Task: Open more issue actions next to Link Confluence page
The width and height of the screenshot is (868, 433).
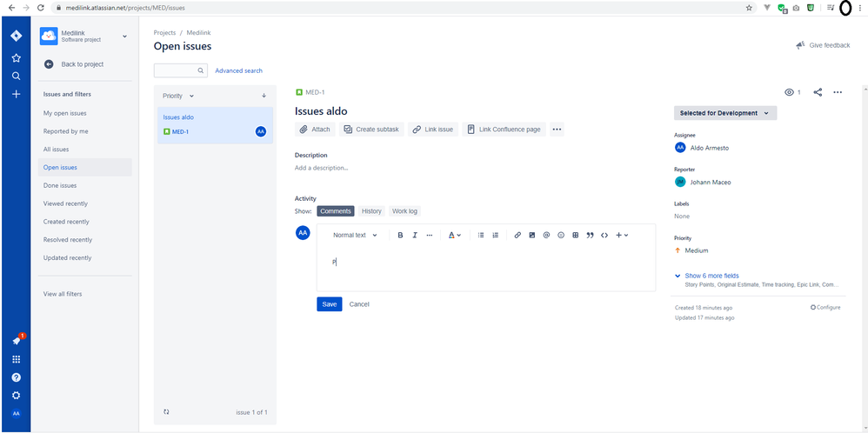Action: point(557,129)
